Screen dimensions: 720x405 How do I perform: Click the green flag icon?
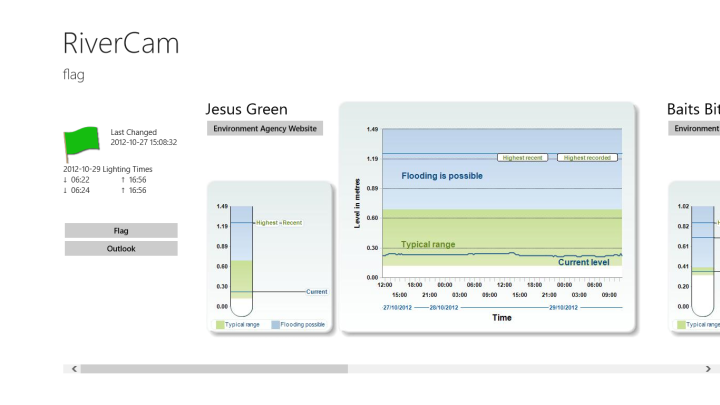(x=81, y=143)
